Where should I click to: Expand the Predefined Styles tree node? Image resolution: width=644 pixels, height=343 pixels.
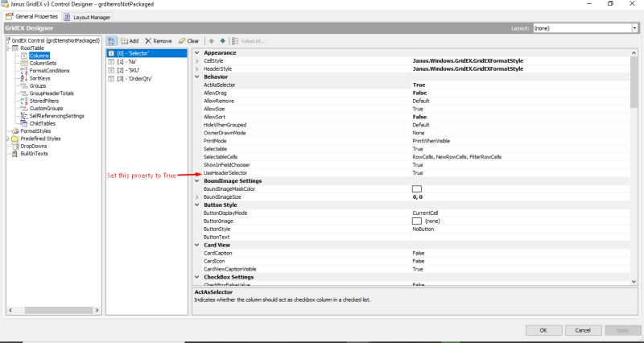pos(8,138)
